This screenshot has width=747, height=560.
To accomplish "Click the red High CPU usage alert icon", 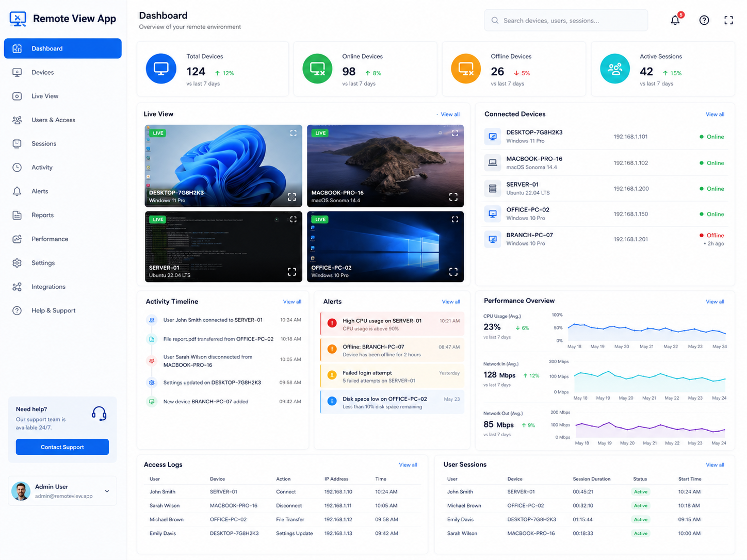I will (332, 324).
